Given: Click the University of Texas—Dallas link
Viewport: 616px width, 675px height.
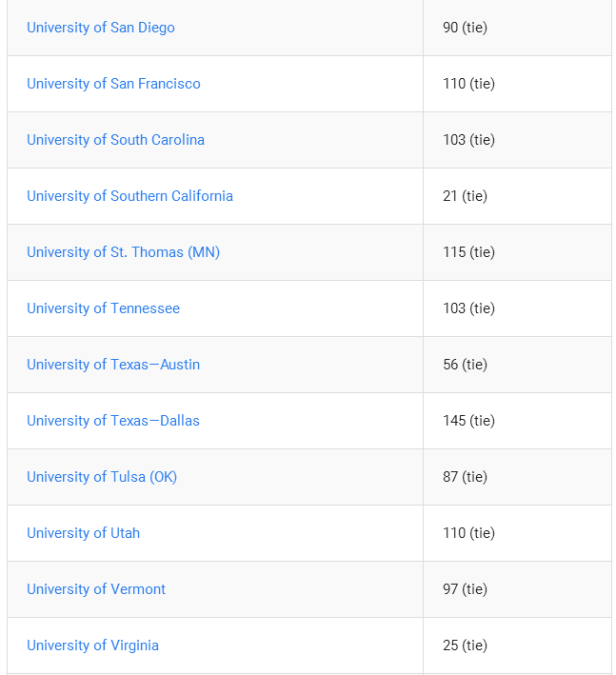Looking at the screenshot, I should pos(113,421).
